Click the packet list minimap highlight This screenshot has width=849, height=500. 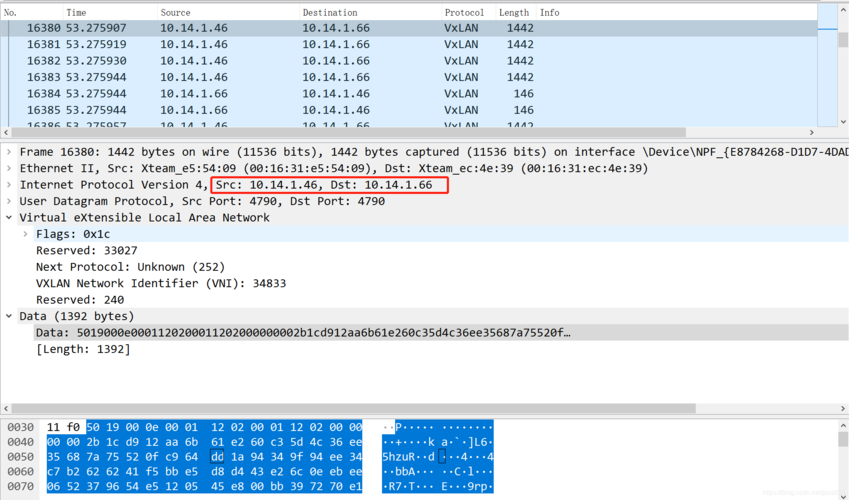[827, 29]
